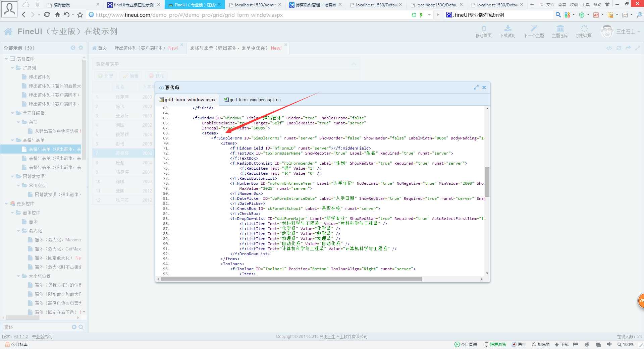Open new browser tab with plus
The height and width of the screenshot is (349, 644).
tap(532, 5)
